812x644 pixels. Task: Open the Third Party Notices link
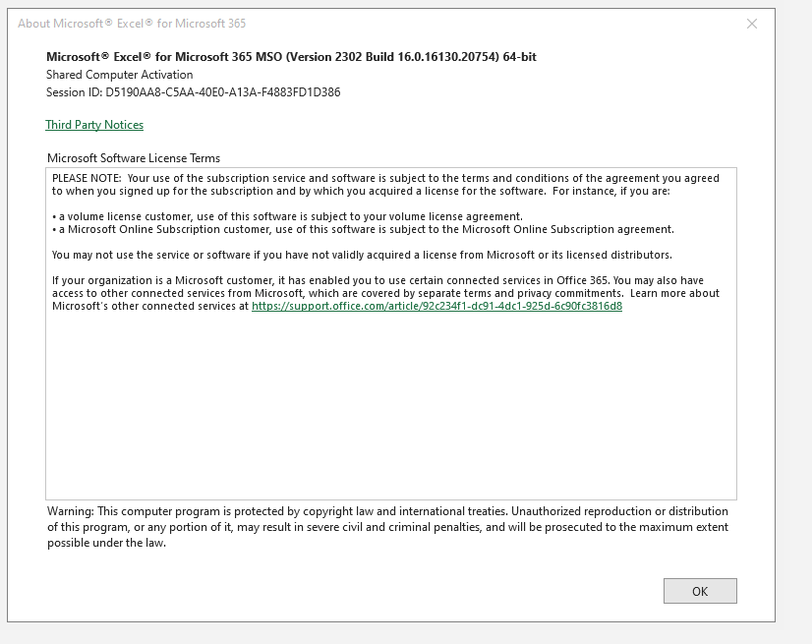tap(94, 125)
